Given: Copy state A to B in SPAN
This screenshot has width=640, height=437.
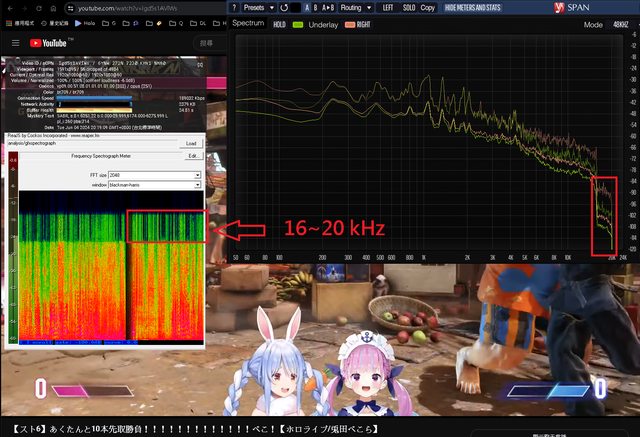Looking at the screenshot, I should pos(328,7).
